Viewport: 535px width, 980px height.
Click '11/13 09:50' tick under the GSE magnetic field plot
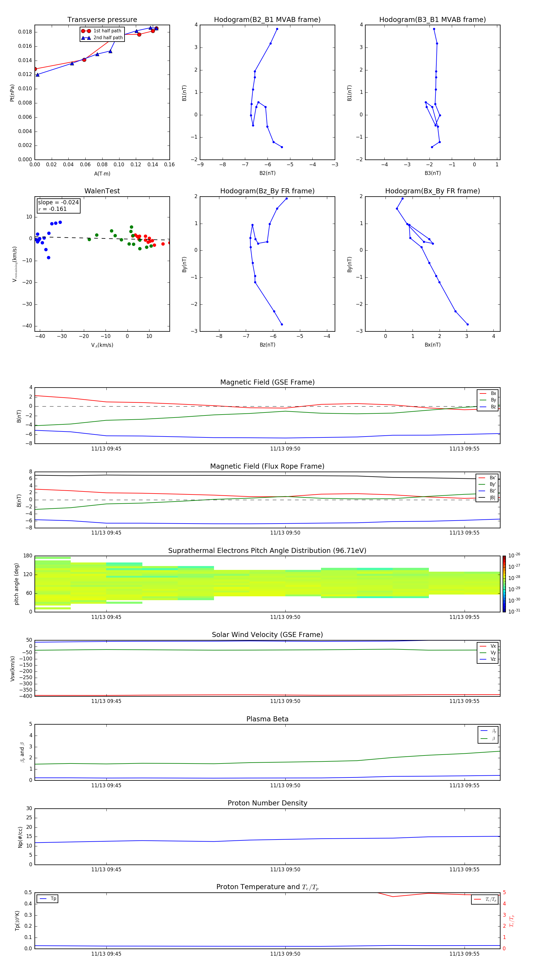click(x=285, y=449)
